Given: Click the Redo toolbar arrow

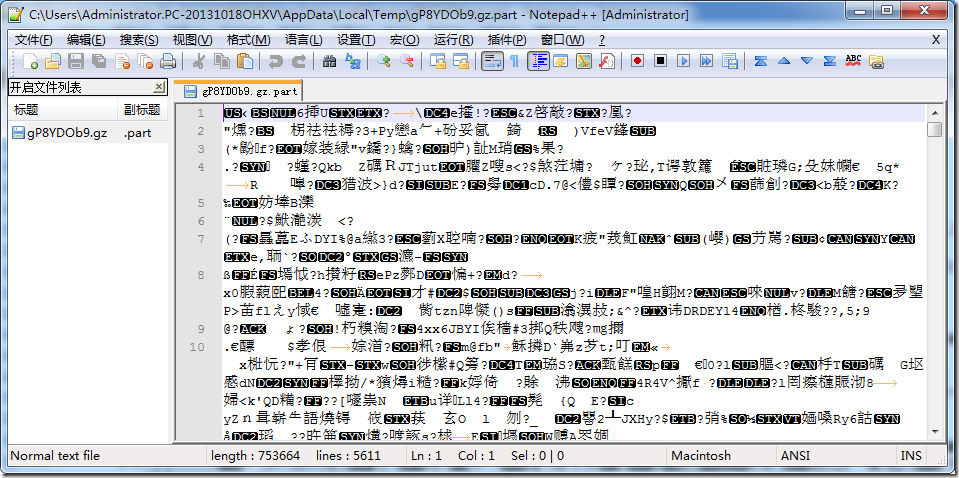Looking at the screenshot, I should (298, 61).
